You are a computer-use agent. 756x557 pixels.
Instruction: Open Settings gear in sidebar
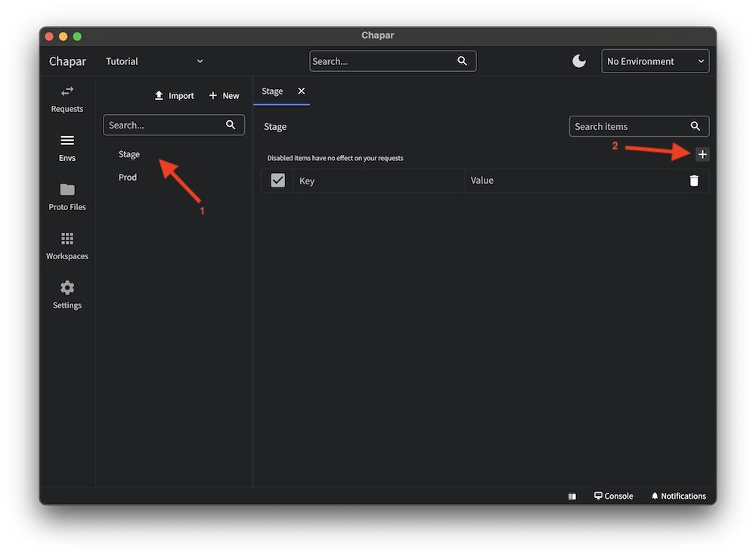67,295
